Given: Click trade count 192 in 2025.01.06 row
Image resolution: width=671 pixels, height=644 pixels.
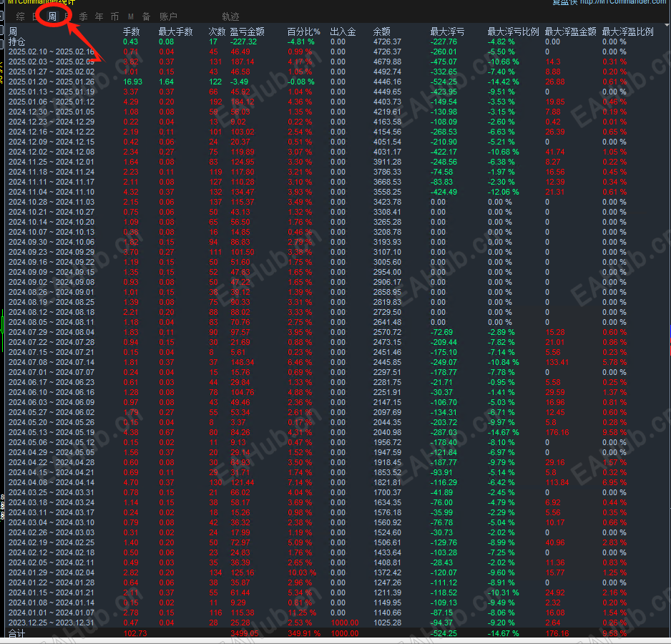Looking at the screenshot, I should coord(216,102).
